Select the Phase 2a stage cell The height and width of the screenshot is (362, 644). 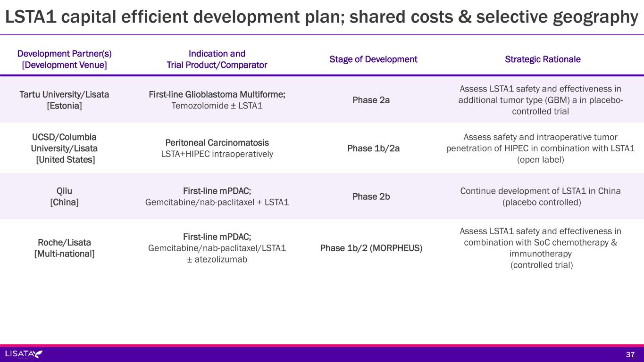pos(371,100)
